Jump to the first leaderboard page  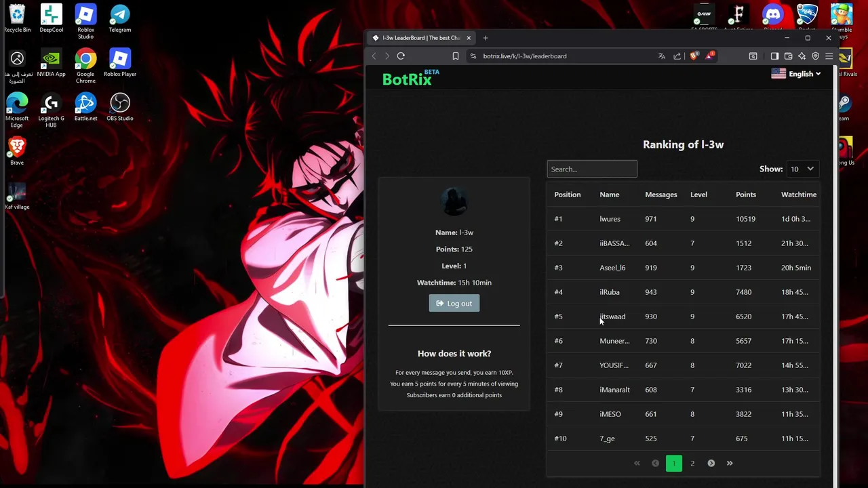coord(637,463)
